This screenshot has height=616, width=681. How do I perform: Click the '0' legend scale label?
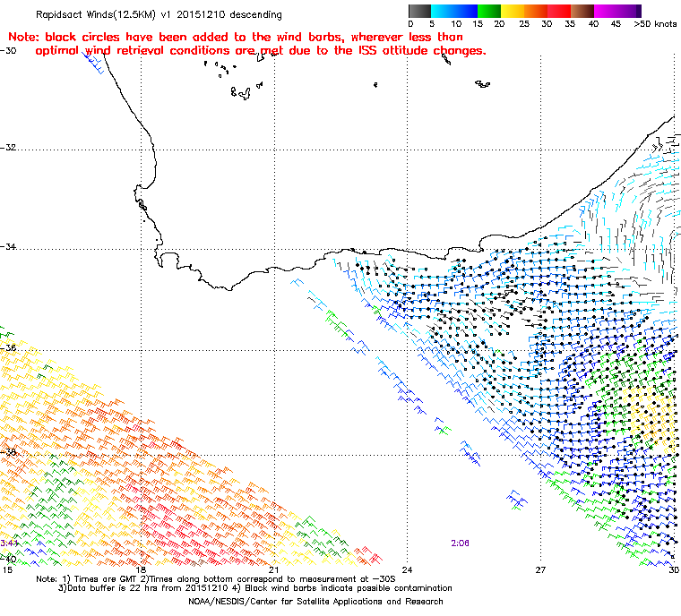(x=411, y=24)
